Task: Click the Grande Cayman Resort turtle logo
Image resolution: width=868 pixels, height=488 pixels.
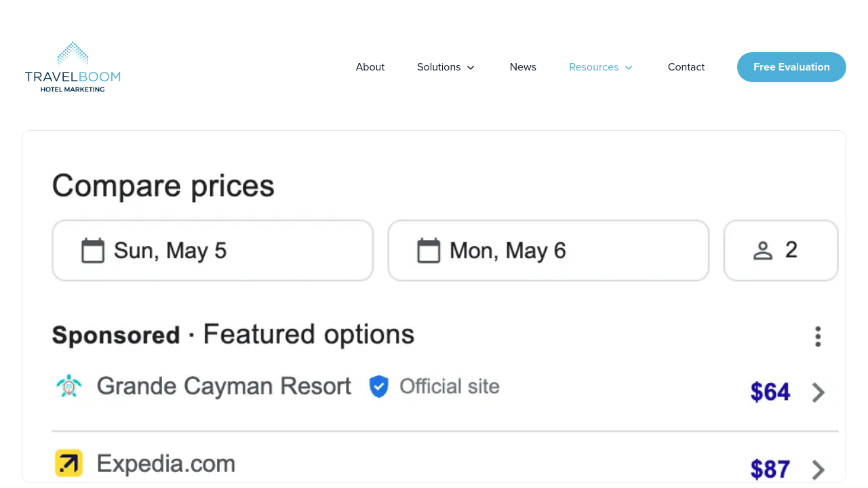Action: tap(68, 386)
